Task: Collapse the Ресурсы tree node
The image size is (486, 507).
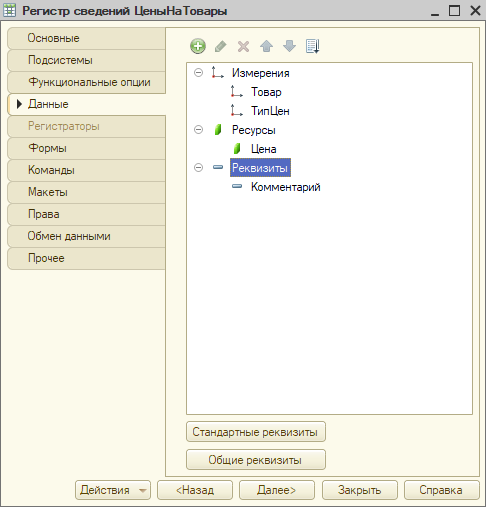Action: 198,130
